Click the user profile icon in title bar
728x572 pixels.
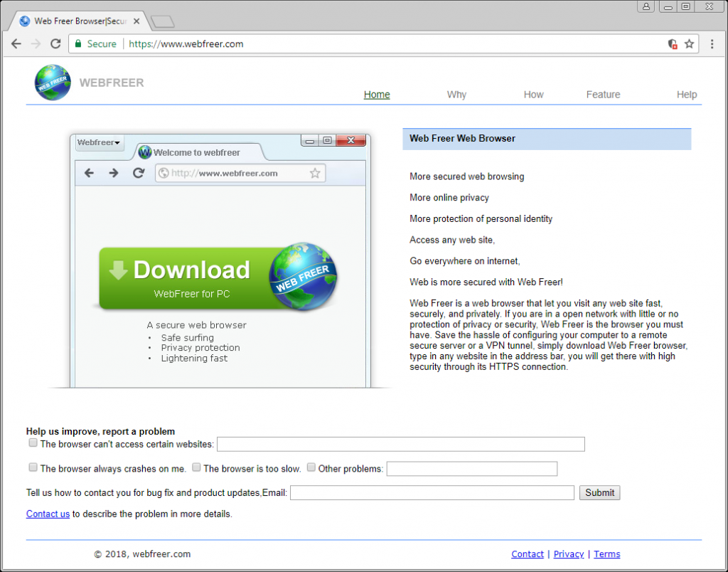click(x=646, y=6)
